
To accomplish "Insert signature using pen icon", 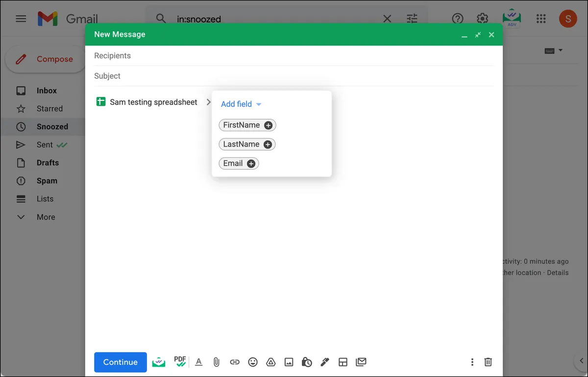I will click(x=324, y=362).
